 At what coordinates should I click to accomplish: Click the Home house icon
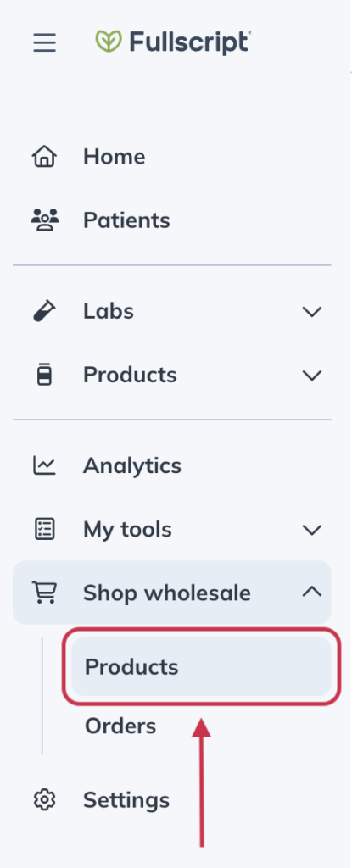coord(44,157)
